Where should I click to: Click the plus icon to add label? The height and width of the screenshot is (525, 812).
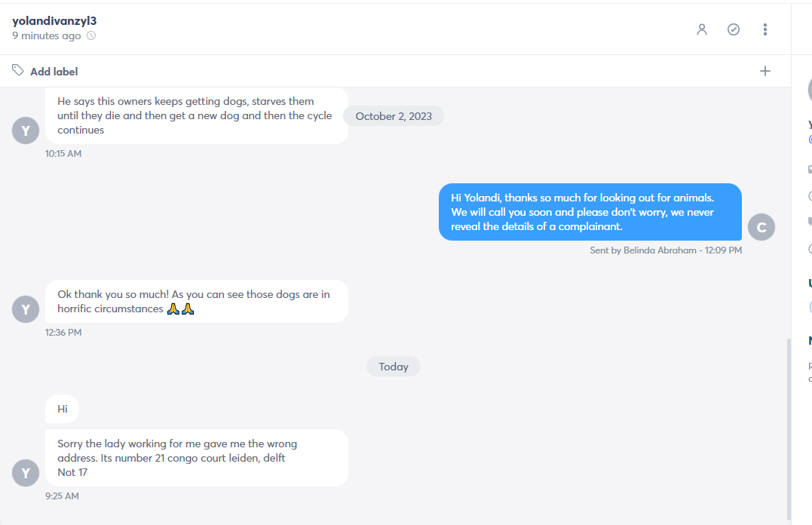tap(765, 71)
